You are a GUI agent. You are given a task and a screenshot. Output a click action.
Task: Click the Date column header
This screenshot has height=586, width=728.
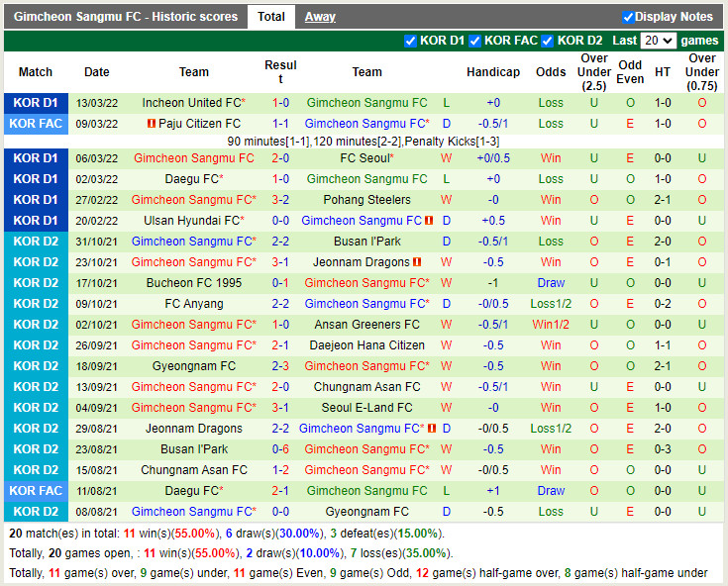97,72
